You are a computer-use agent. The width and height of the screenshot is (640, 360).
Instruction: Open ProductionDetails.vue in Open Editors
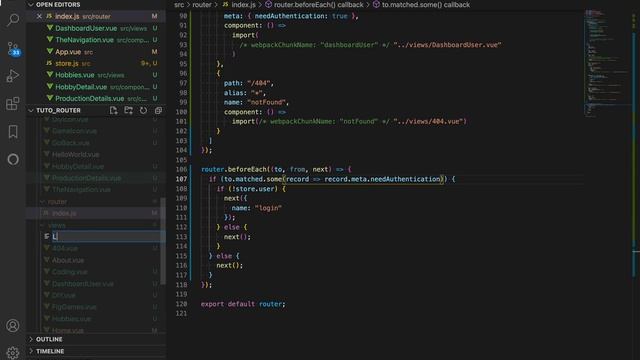pos(96,98)
